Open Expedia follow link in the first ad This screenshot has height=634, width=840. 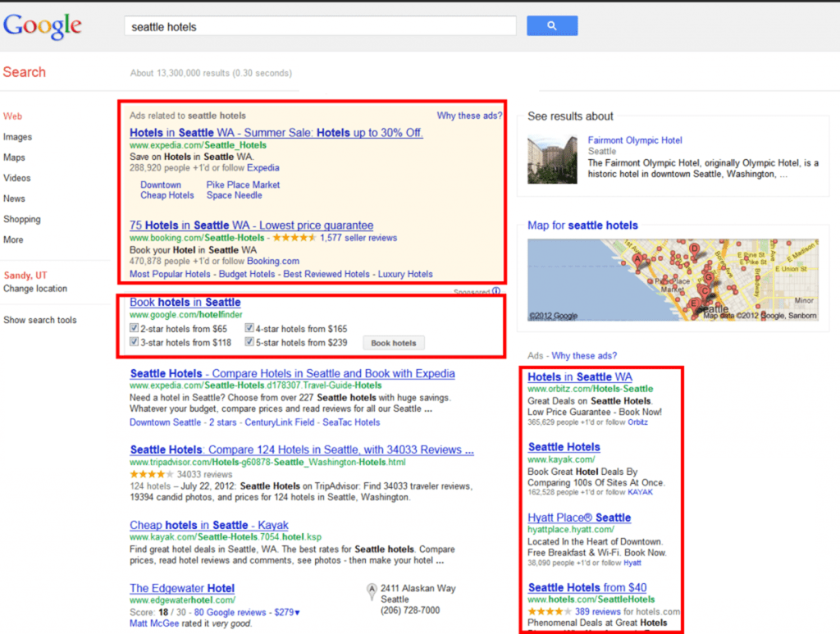tap(263, 167)
